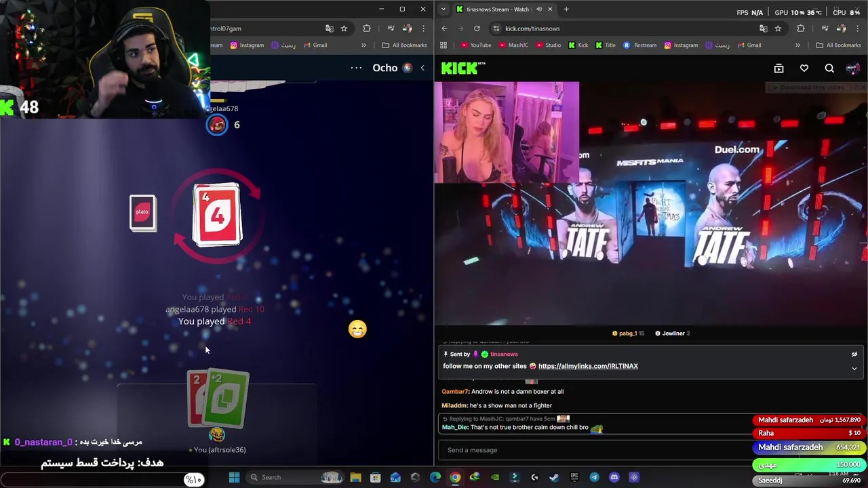
Task: Open All Bookmarks folder in Kick window
Action: (838, 45)
